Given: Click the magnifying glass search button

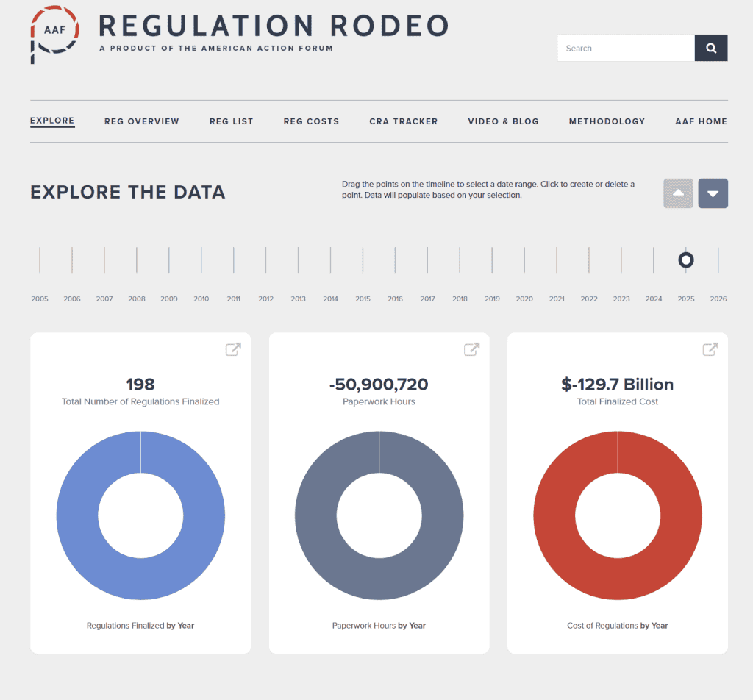Looking at the screenshot, I should point(710,49).
